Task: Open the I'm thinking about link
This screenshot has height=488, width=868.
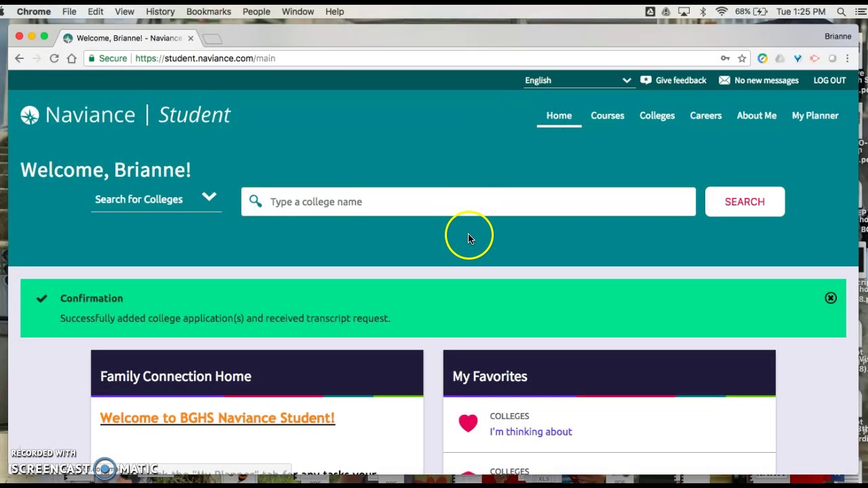Action: coord(531,432)
